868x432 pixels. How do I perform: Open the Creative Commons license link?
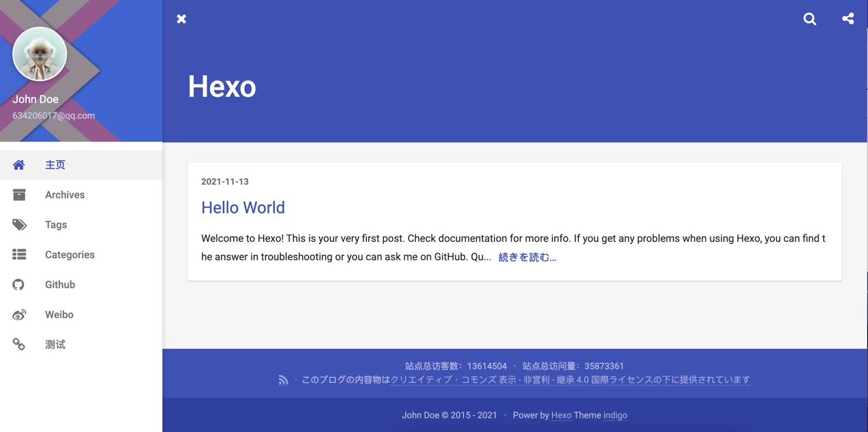point(570,380)
